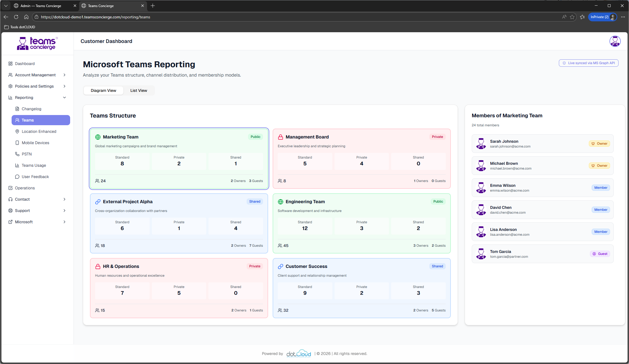Select the Teams icon in the Reporting sidebar
Image resolution: width=629 pixels, height=364 pixels.
coord(17,120)
